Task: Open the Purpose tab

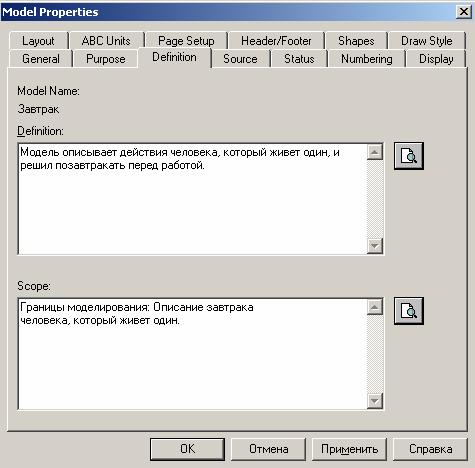Action: 106,59
